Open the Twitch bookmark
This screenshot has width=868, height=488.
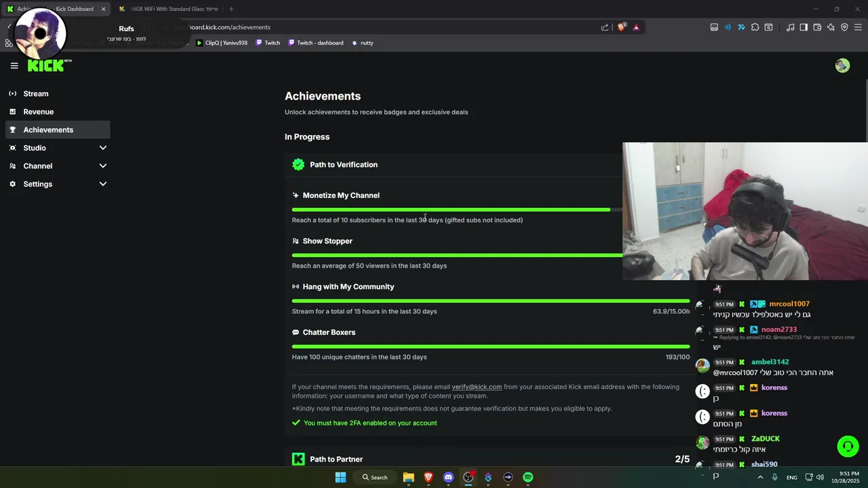(268, 43)
